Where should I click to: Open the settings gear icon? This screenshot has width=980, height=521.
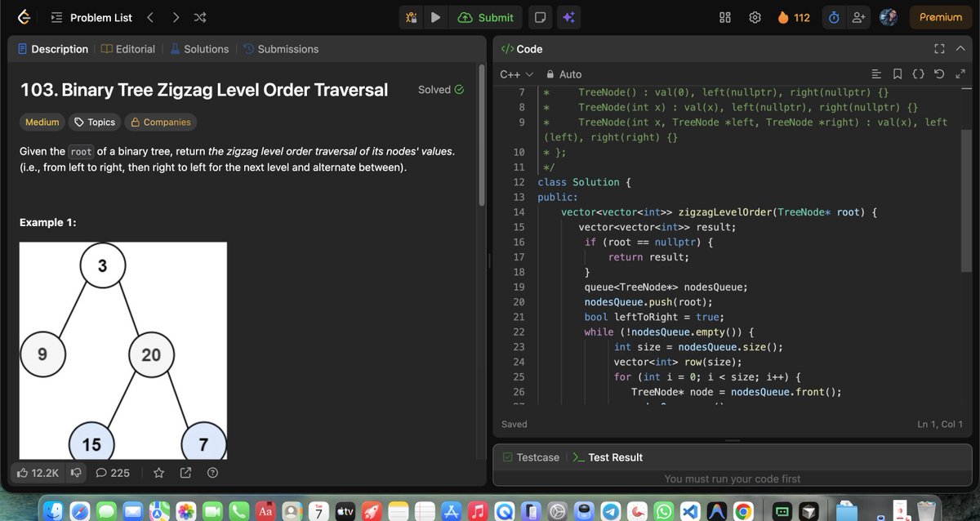(x=755, y=17)
